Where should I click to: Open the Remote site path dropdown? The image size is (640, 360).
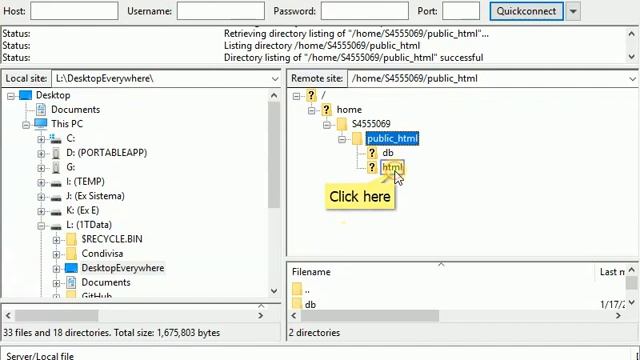[632, 79]
